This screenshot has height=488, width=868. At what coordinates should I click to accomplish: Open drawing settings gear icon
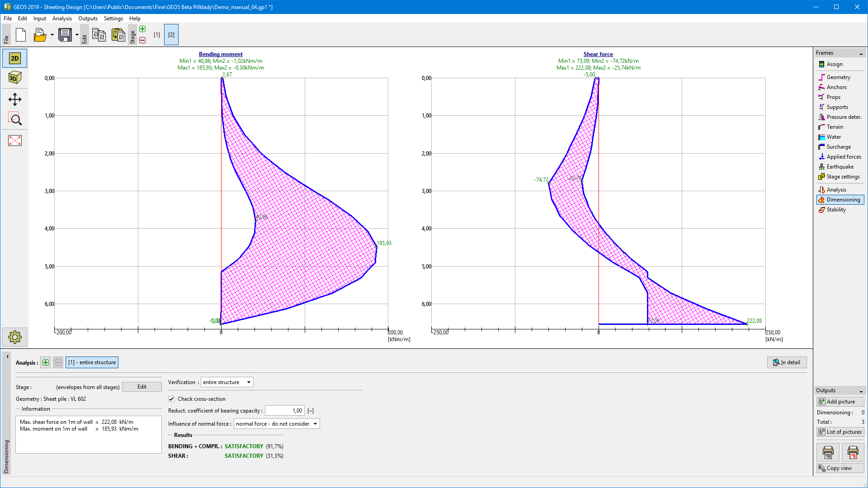coord(14,337)
